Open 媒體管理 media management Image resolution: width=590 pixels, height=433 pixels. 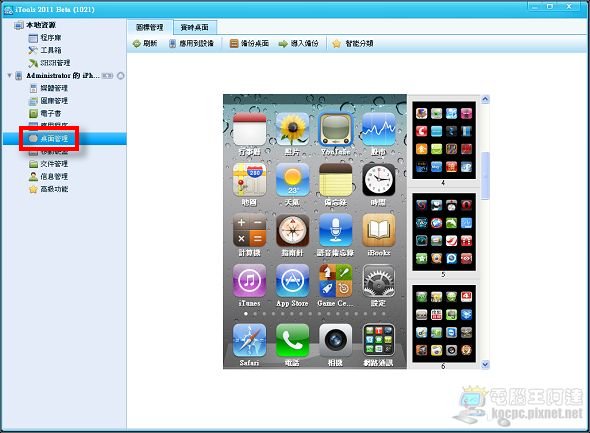click(49, 88)
